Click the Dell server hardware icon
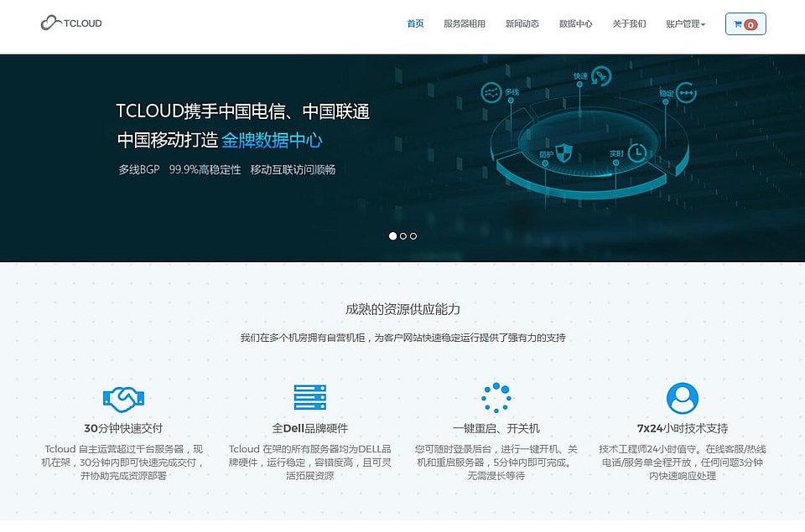Screen dimensions: 805x532 click(x=309, y=397)
